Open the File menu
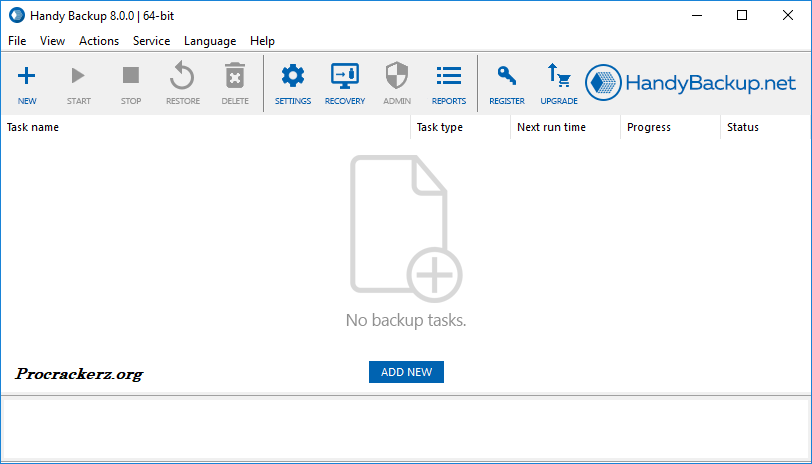Viewport: 812px width, 464px height. click(x=17, y=41)
